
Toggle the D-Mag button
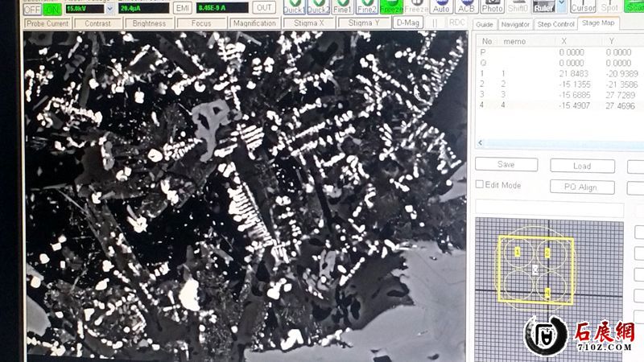409,23
